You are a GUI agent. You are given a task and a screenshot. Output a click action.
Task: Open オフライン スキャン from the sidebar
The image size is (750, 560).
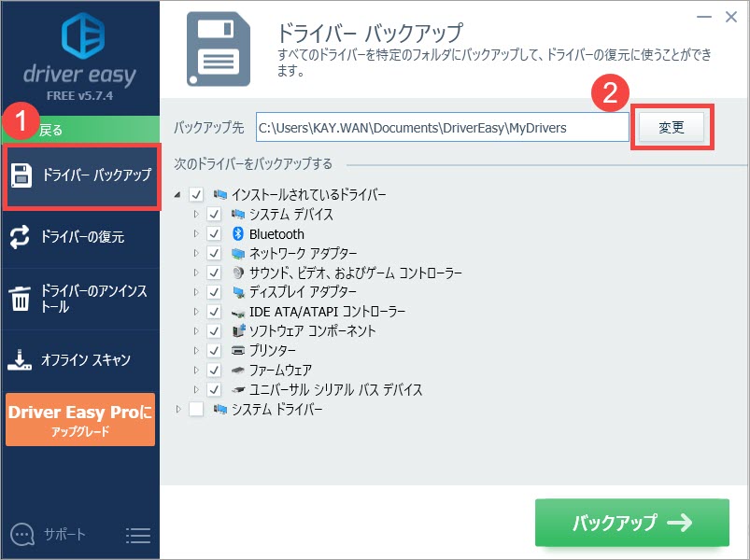[x=80, y=359]
